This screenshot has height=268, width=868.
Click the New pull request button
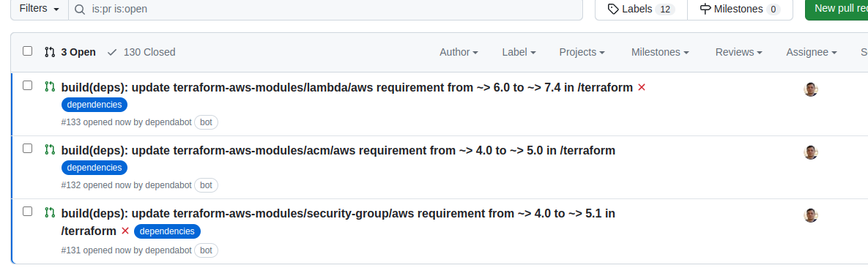click(x=837, y=10)
